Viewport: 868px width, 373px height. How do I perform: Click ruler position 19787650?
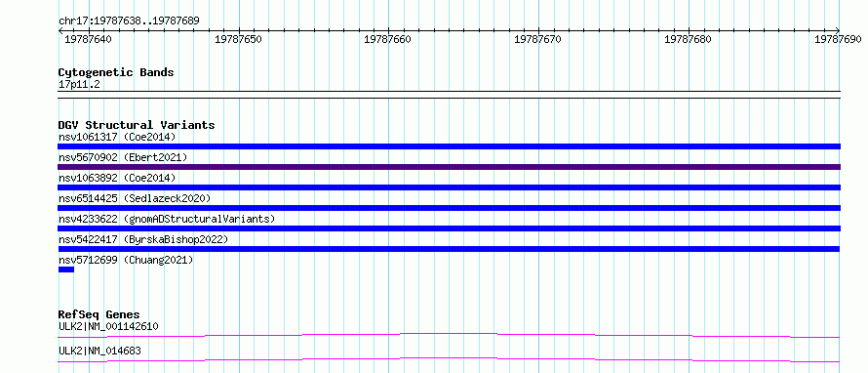238,39
